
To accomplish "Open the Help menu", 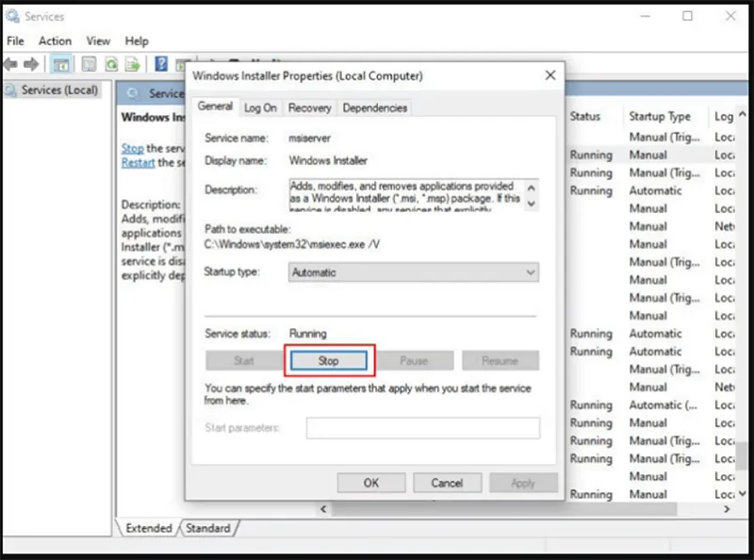I will coord(137,41).
